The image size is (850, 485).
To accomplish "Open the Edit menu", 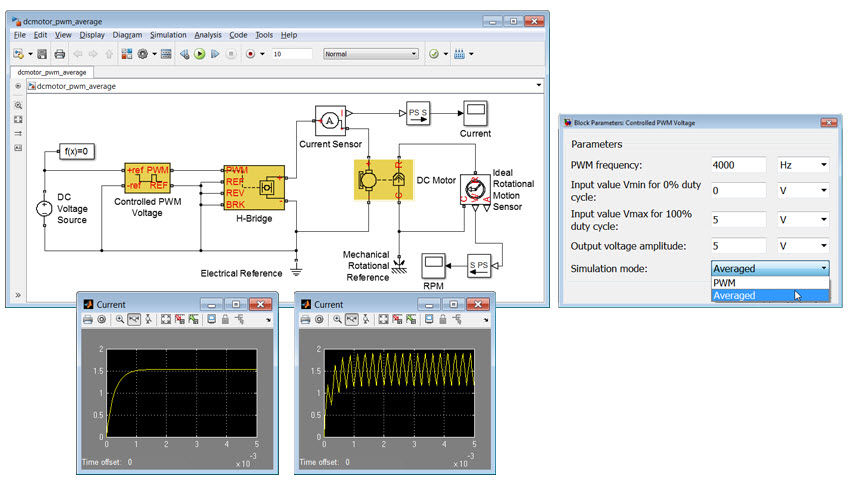I will pos(40,35).
